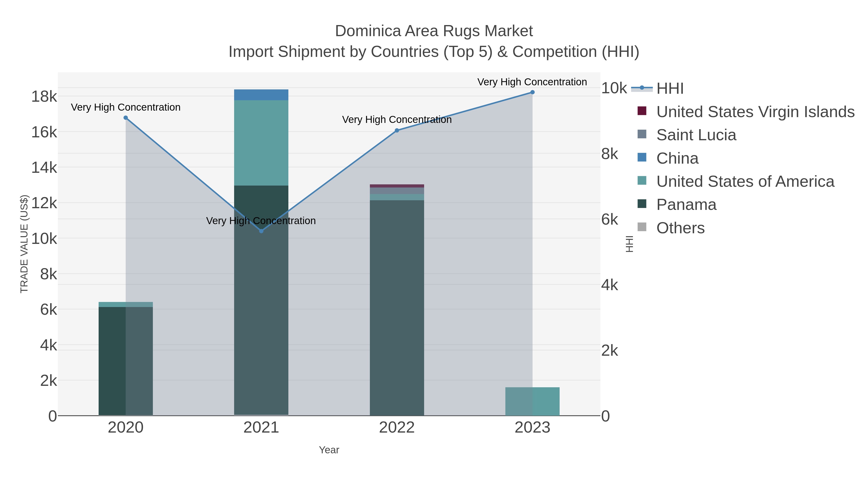Click the 2022 HHI data point

[x=397, y=130]
